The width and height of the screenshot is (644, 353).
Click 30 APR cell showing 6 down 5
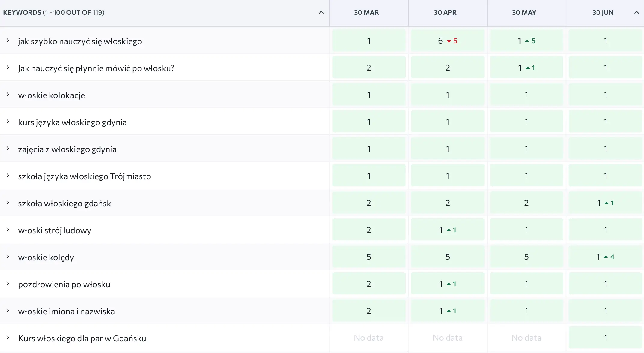tap(448, 41)
